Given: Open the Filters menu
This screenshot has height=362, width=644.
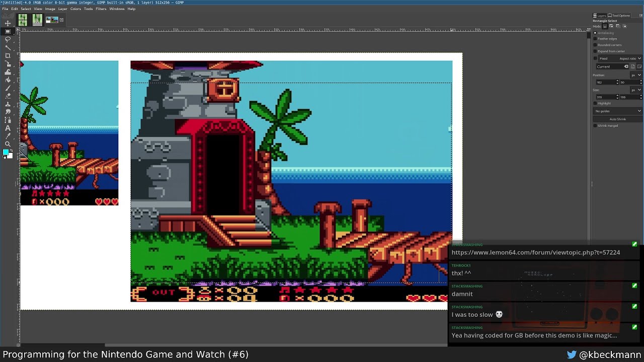Looking at the screenshot, I should point(101,9).
